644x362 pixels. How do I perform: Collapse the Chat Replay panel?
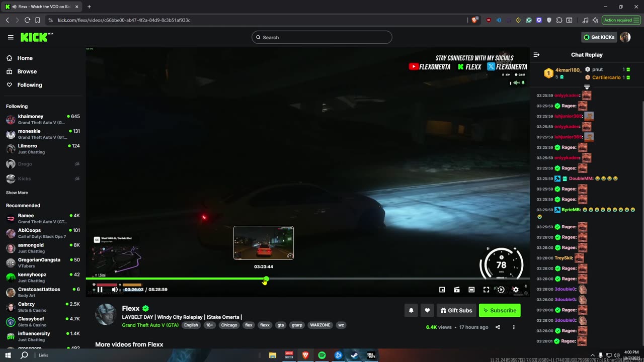point(536,55)
